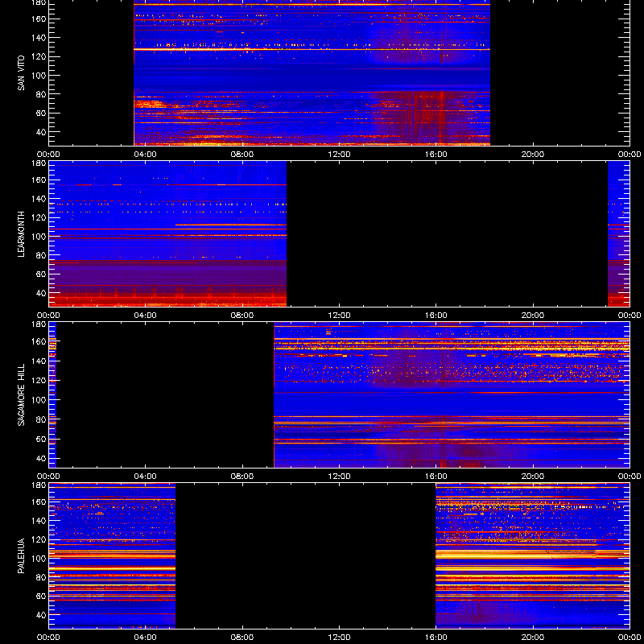
Task: Click the 40 frequency tick on Palehua axis
Action: 42,615
